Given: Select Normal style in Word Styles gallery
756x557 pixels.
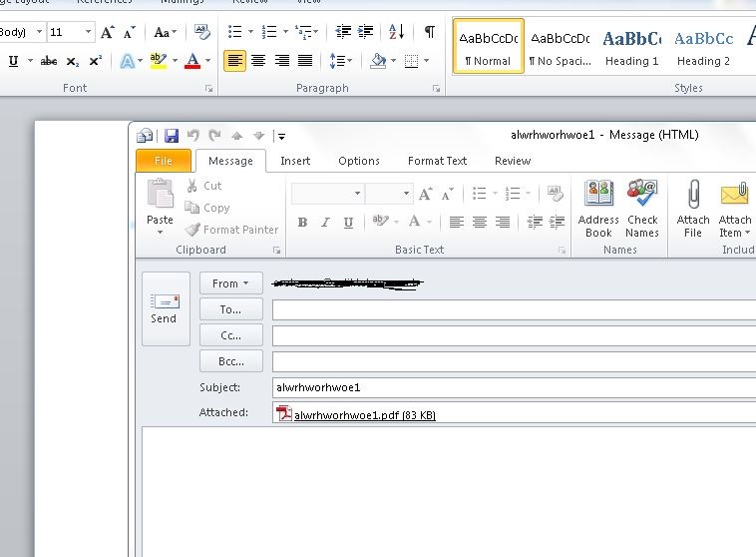Looking at the screenshot, I should 489,46.
